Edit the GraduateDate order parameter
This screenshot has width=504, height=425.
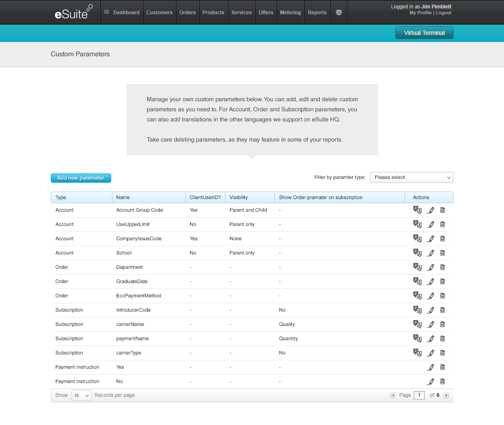click(x=431, y=281)
